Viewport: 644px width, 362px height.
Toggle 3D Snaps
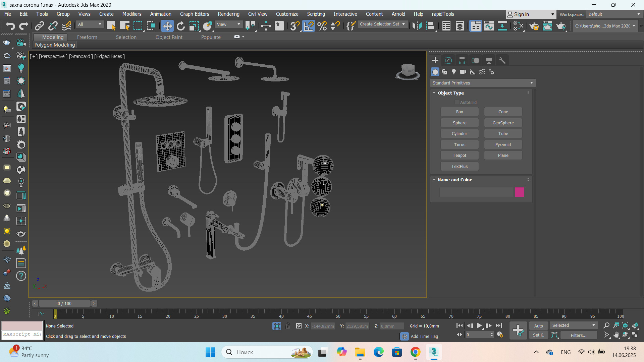coord(295,26)
